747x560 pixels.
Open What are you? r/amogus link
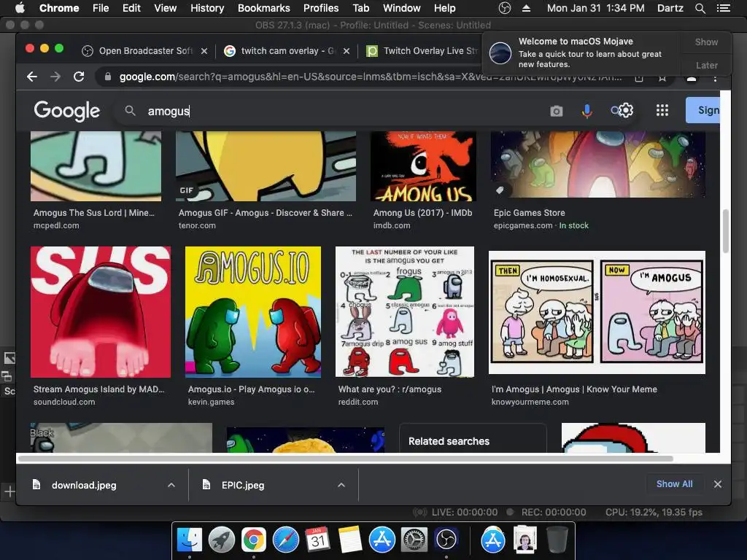coord(390,389)
